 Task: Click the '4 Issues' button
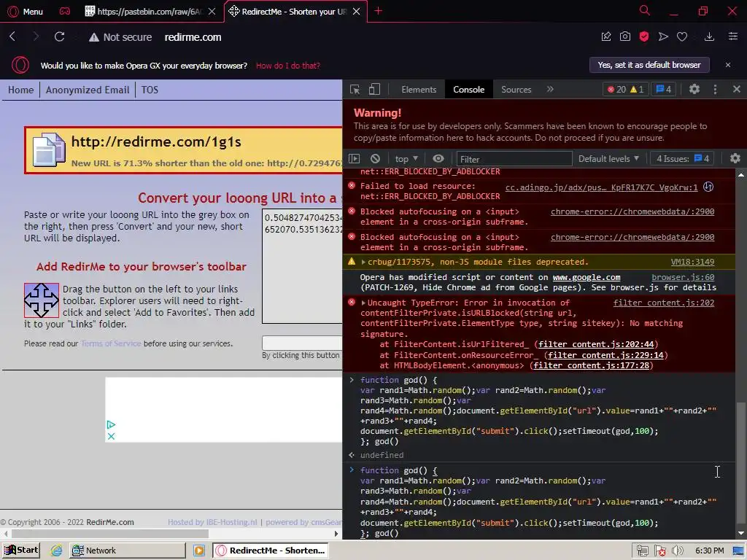pos(683,158)
